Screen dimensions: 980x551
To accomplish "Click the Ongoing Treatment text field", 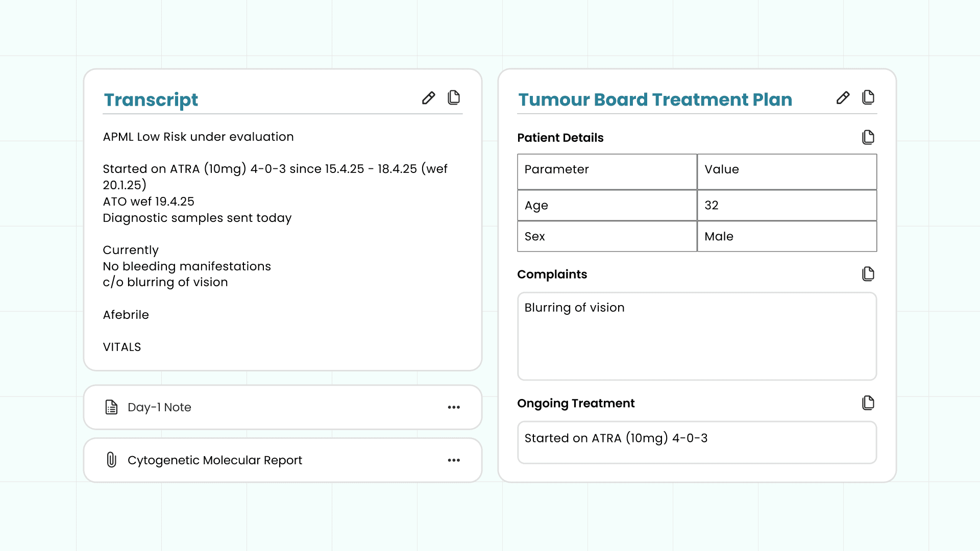I will point(697,442).
